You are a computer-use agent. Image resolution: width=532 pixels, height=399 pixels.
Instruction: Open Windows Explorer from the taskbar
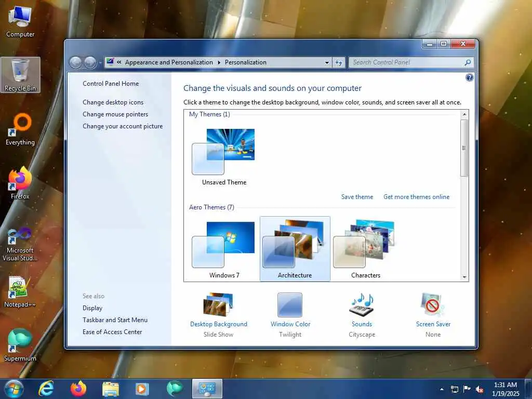111,389
